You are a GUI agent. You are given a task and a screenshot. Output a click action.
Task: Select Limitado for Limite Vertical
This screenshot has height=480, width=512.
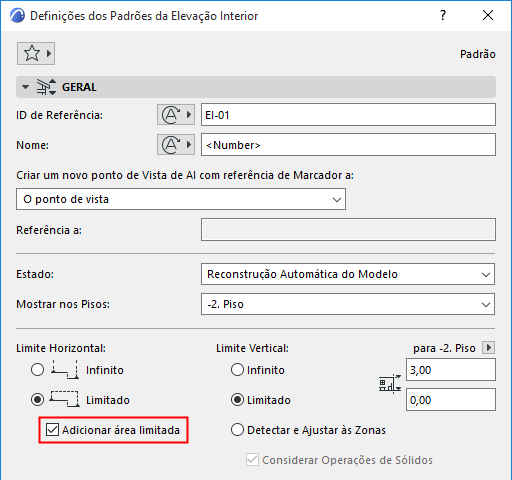pyautogui.click(x=237, y=400)
